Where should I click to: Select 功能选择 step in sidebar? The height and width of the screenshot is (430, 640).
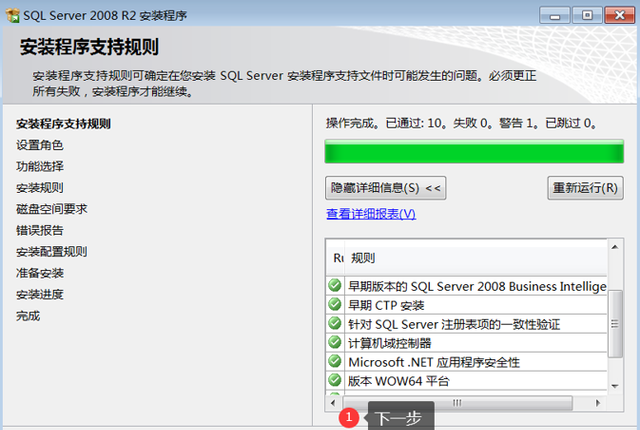point(40,166)
